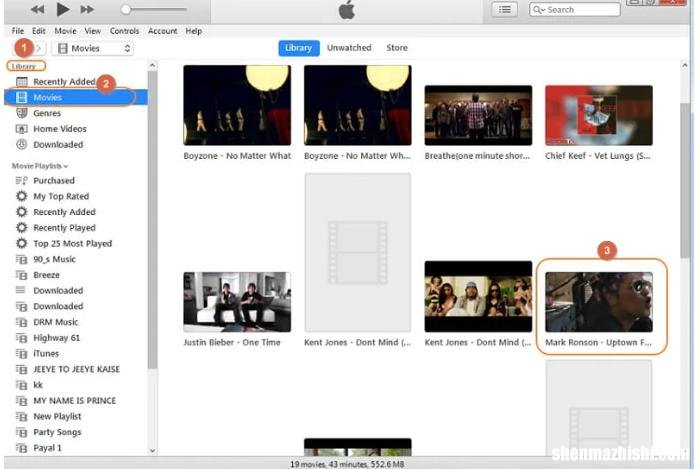The width and height of the screenshot is (700, 469).
Task: Open the Controls menu
Action: pyautogui.click(x=125, y=31)
